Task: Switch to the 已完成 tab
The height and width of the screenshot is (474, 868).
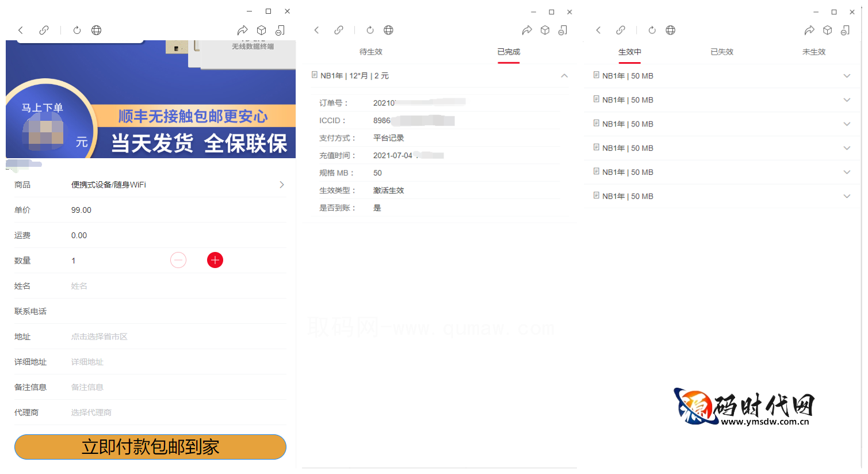Action: pos(508,52)
